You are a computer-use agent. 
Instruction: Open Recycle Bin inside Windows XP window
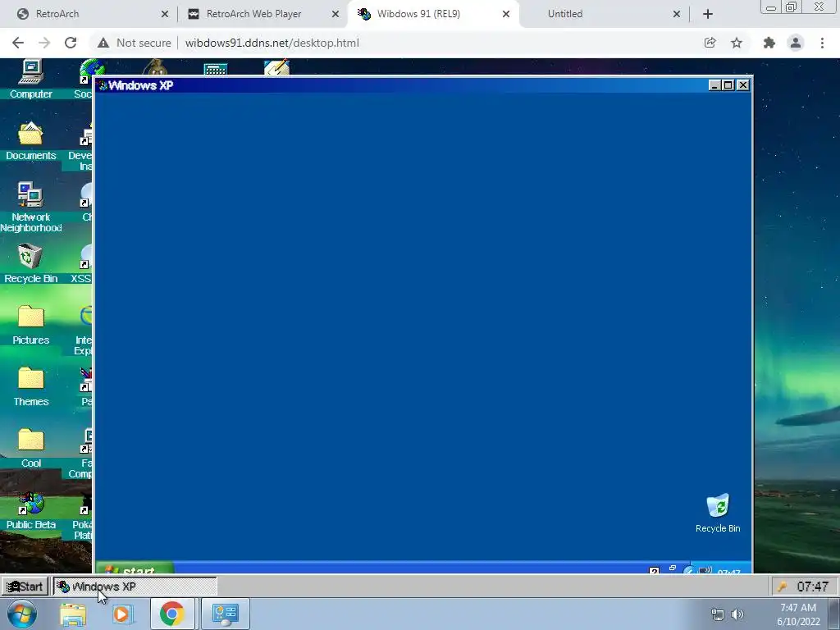click(717, 513)
